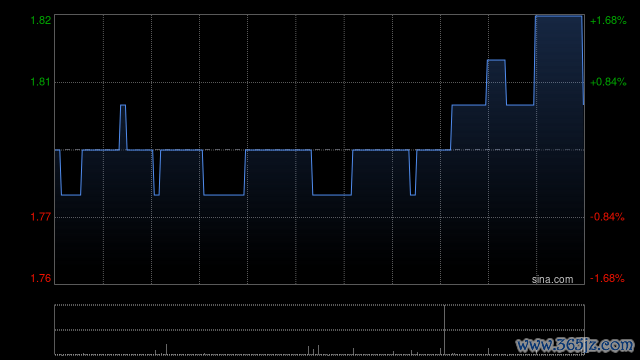Image resolution: width=640 pixels, height=360 pixels.
Task: Open the www.365jz.com watermark link
Action: [x=575, y=345]
